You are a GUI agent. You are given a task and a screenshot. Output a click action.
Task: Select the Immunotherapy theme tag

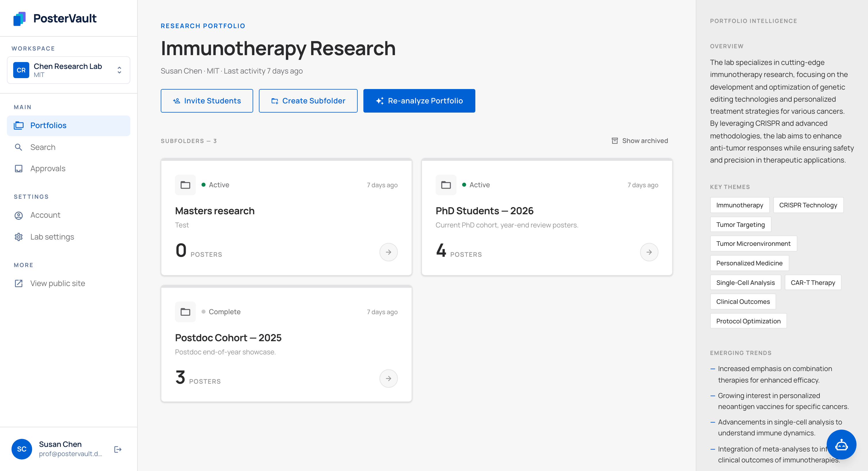click(740, 205)
